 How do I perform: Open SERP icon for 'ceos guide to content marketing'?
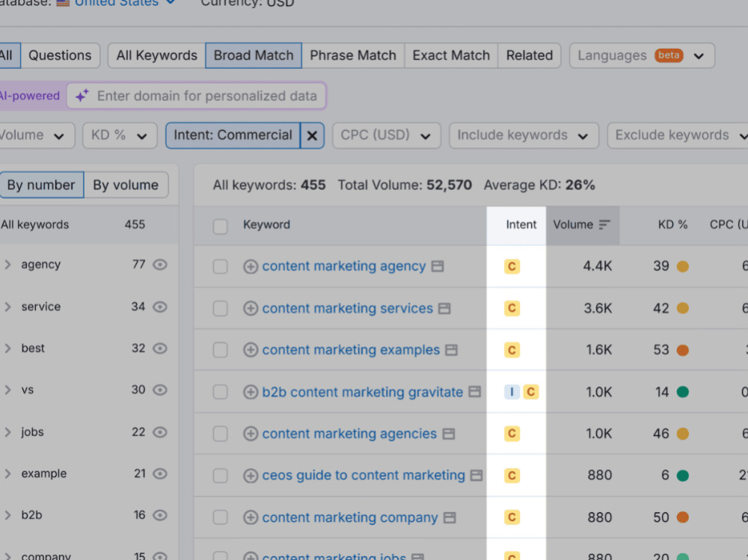pyautogui.click(x=476, y=476)
